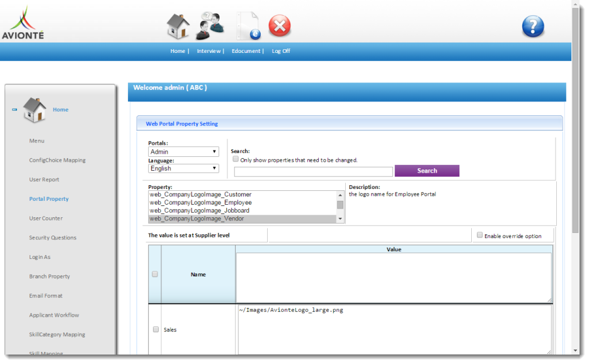Expand the Language dropdown showing English
This screenshot has height=364, width=589.
point(183,169)
